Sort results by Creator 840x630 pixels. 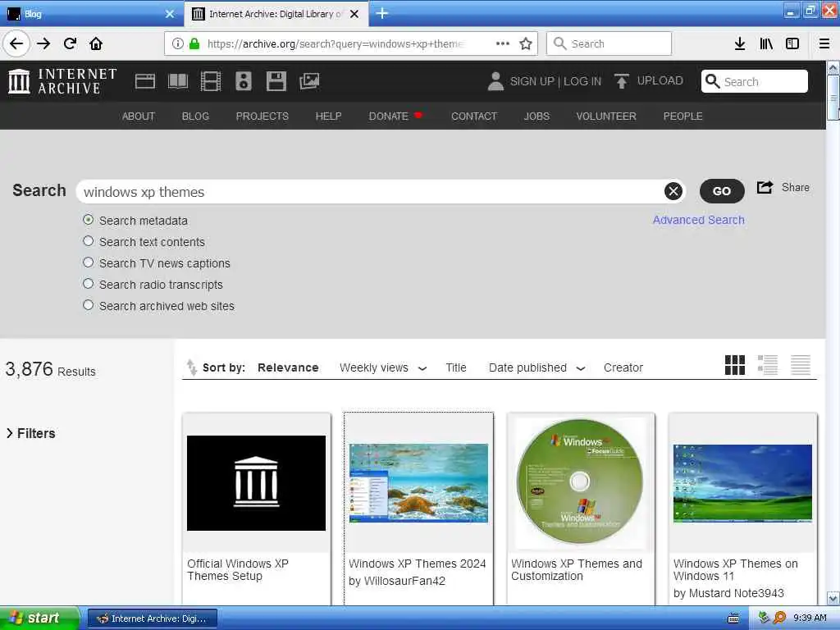point(623,368)
